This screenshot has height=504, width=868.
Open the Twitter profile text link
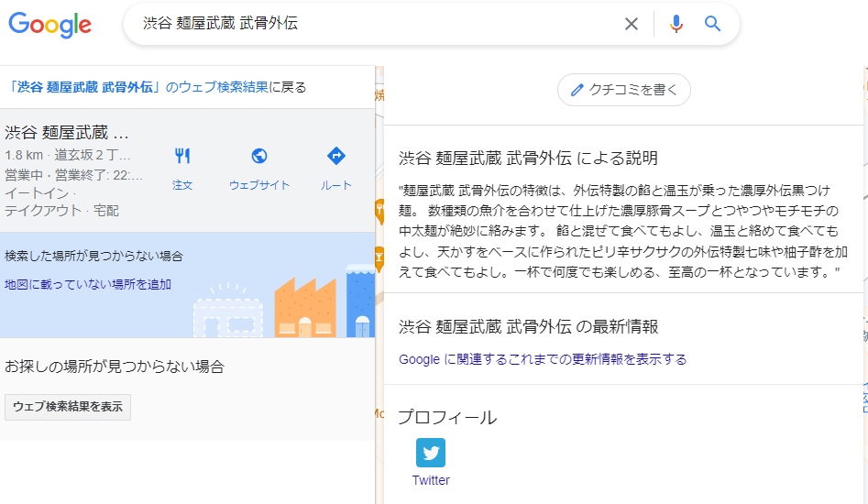coord(431,480)
